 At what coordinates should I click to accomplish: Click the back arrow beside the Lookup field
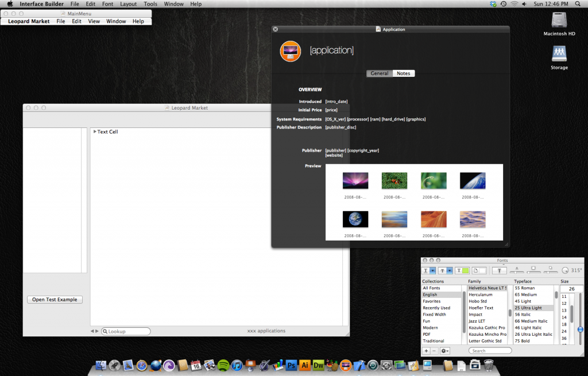92,331
